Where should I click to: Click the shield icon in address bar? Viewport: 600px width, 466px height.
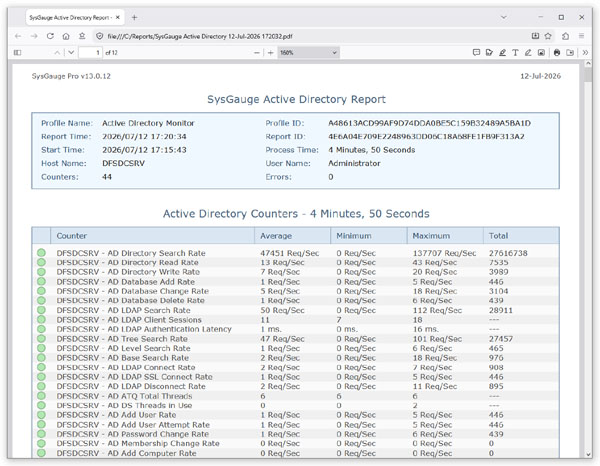pyautogui.click(x=100, y=36)
